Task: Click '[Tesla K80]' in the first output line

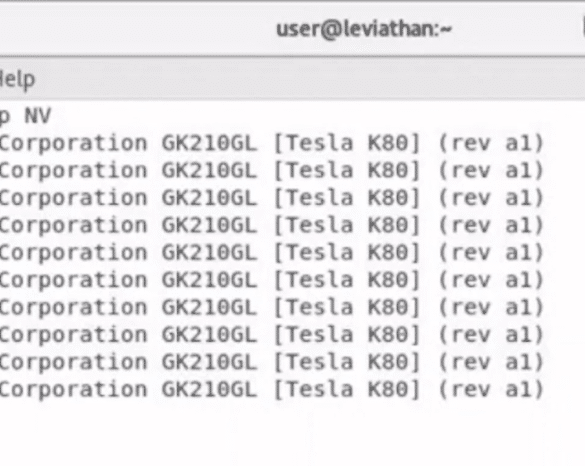Action: pos(348,143)
